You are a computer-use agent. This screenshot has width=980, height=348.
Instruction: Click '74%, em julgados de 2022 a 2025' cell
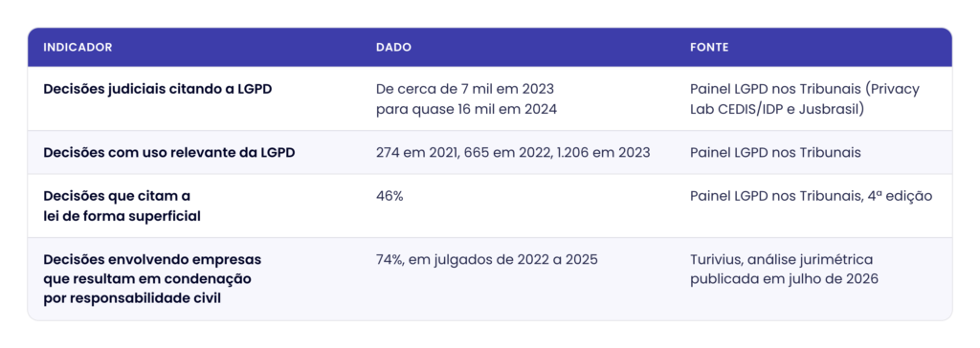coord(487,259)
